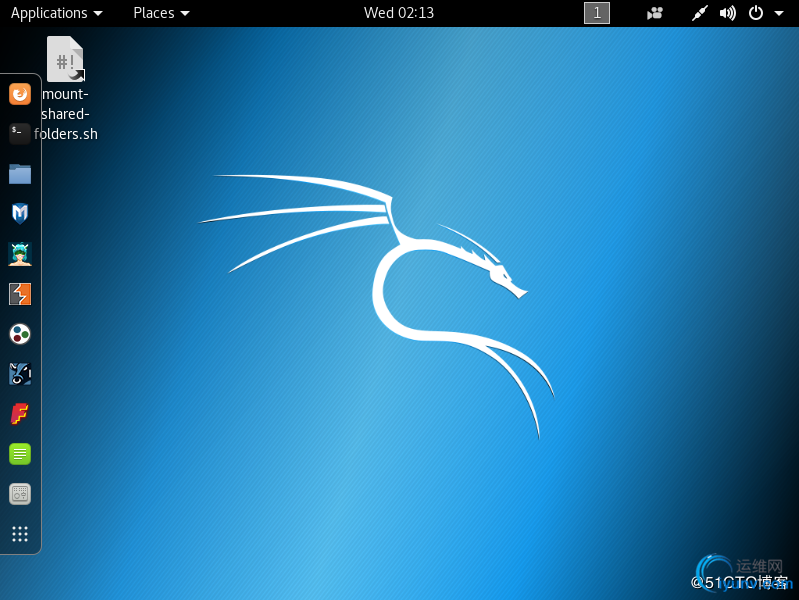This screenshot has height=600, width=799.
Task: Open the Files folder in the dock
Action: point(20,174)
